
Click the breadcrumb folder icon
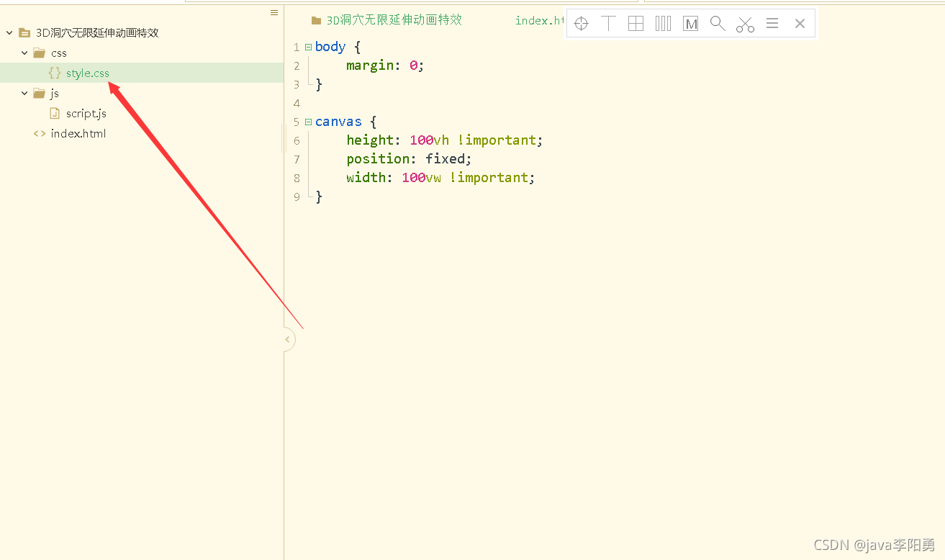click(316, 21)
